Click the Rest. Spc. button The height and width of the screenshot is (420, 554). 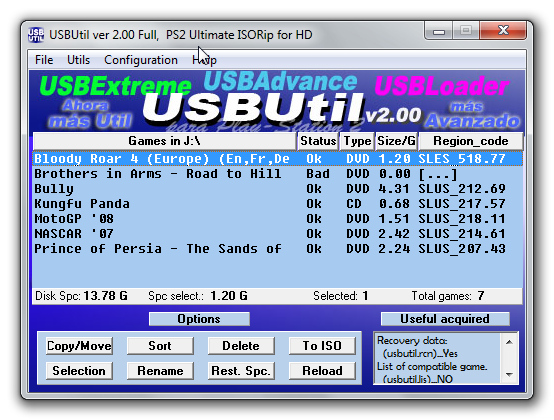[x=241, y=371]
